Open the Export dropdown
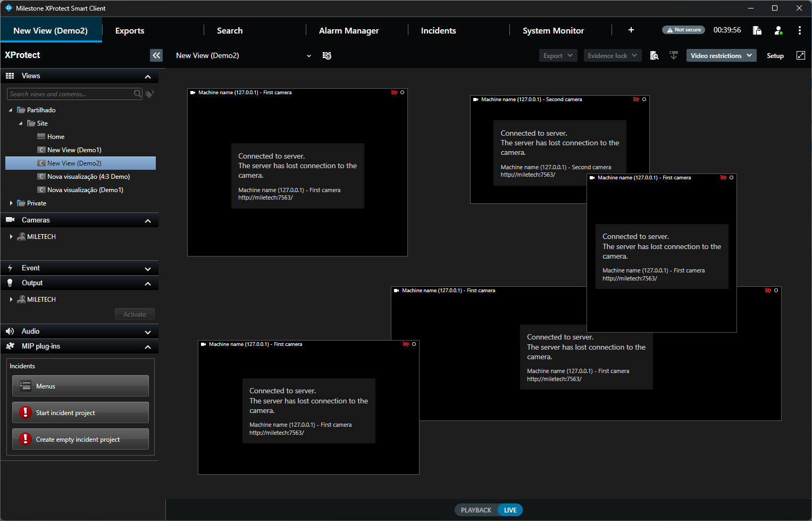 [x=558, y=55]
